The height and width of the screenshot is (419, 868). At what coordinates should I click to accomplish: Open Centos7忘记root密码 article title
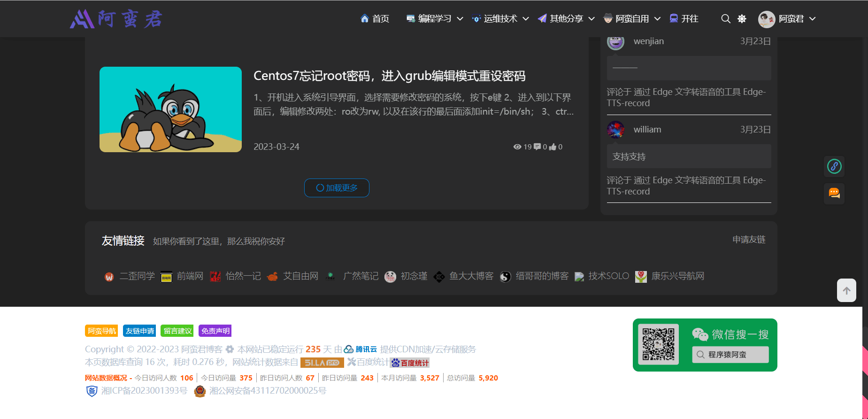pos(389,76)
